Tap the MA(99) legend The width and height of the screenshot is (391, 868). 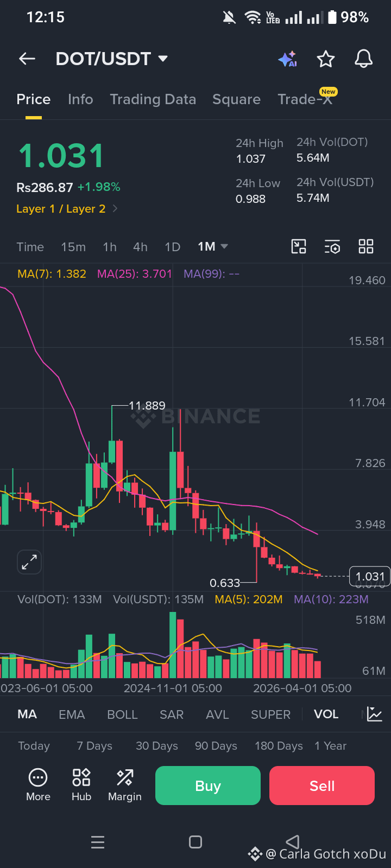coord(211,274)
